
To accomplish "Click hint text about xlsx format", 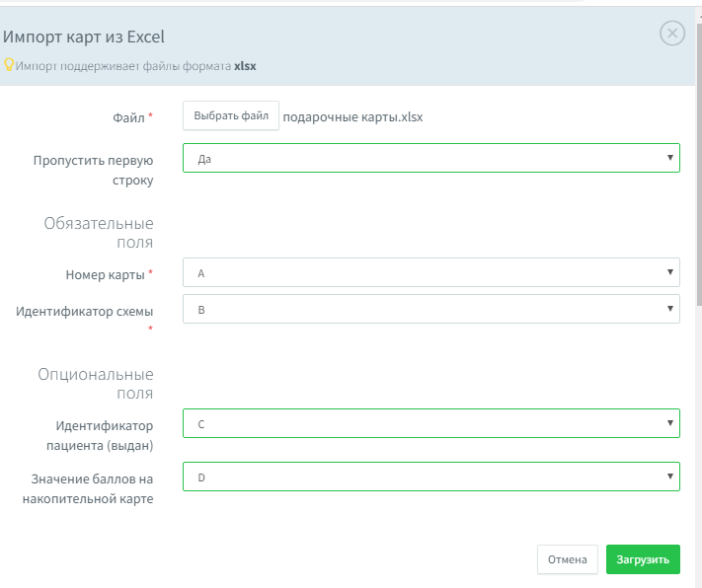I will pyautogui.click(x=135, y=66).
